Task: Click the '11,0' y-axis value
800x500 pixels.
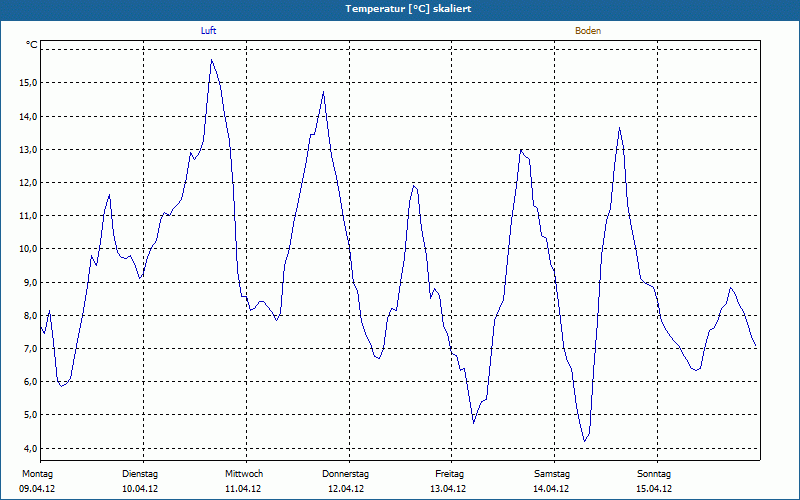Action: [x=29, y=216]
